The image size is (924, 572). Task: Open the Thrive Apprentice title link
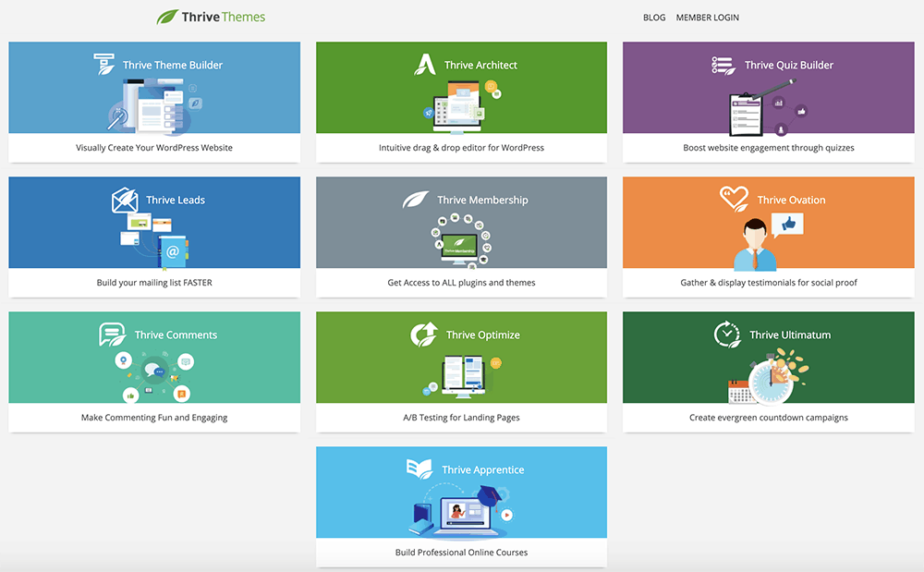(483, 469)
